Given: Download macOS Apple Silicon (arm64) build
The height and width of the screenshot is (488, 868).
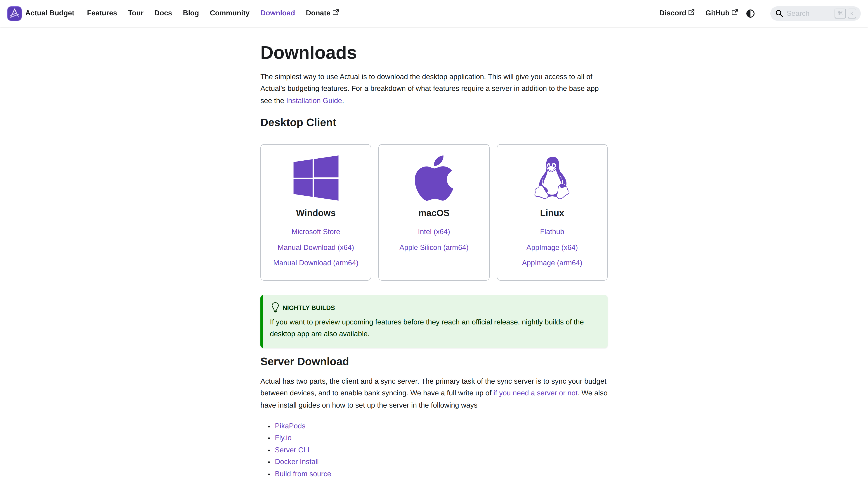Looking at the screenshot, I should pyautogui.click(x=434, y=247).
